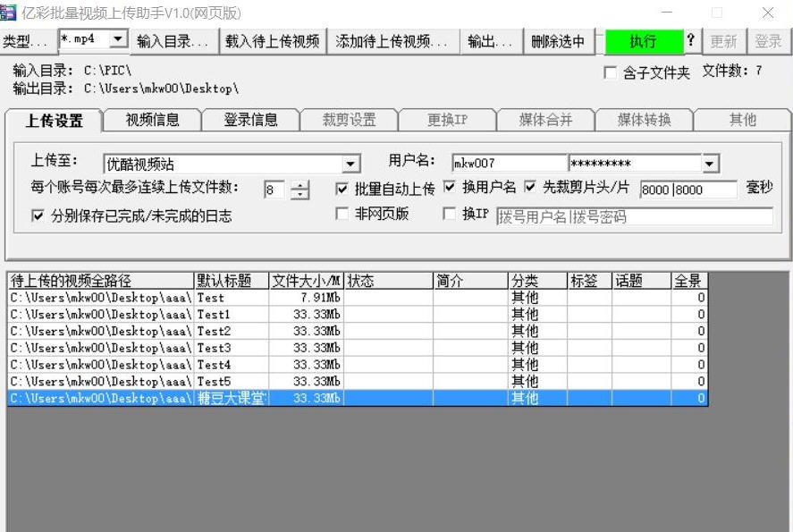The height and width of the screenshot is (532, 793).
Task: Open the 上传至 upload site dropdown
Action: pos(351,164)
